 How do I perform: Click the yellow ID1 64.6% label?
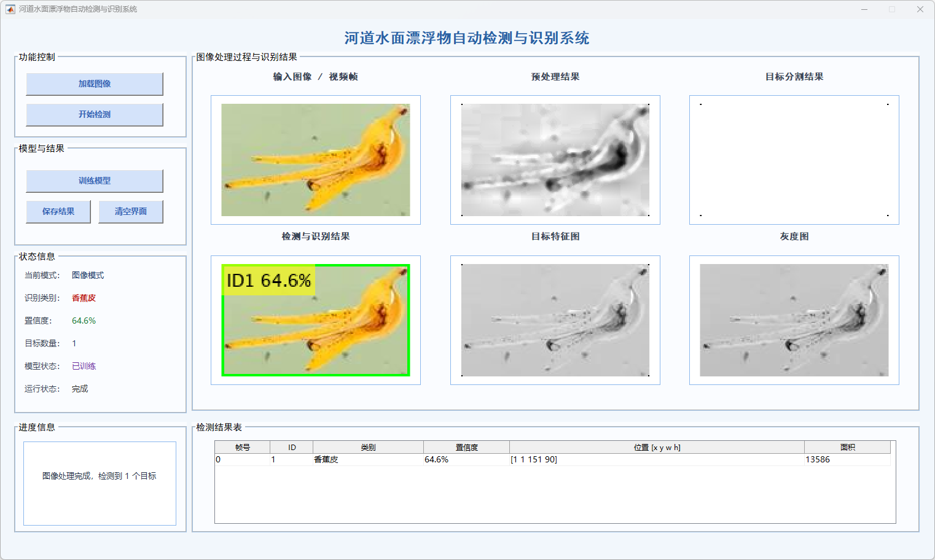[268, 281]
